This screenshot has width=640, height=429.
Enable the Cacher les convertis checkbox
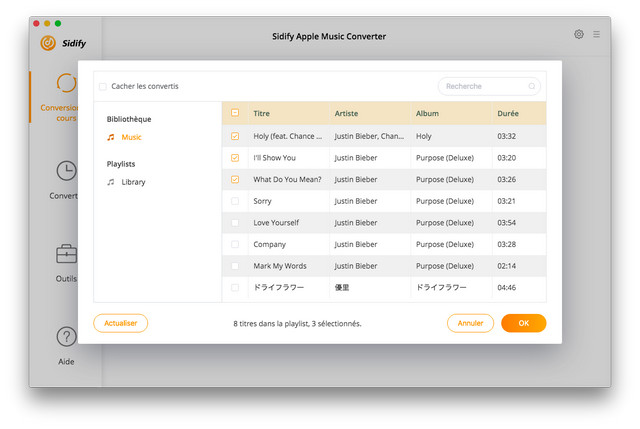[103, 86]
